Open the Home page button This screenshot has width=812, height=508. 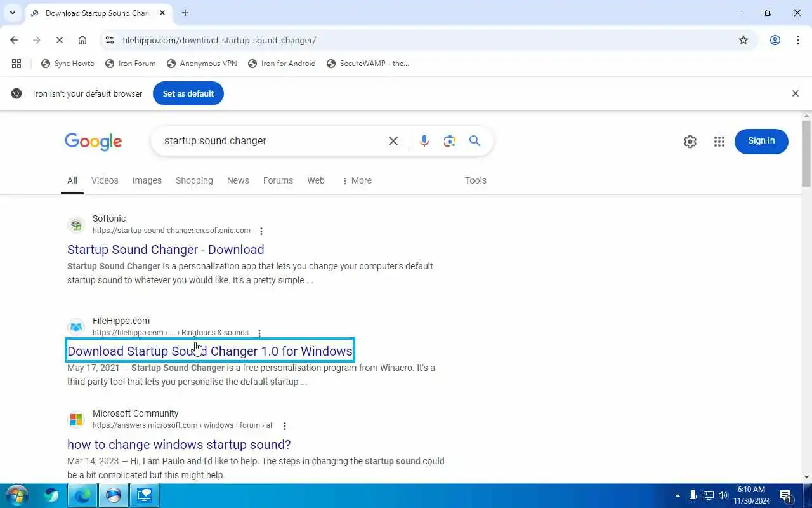pos(82,40)
